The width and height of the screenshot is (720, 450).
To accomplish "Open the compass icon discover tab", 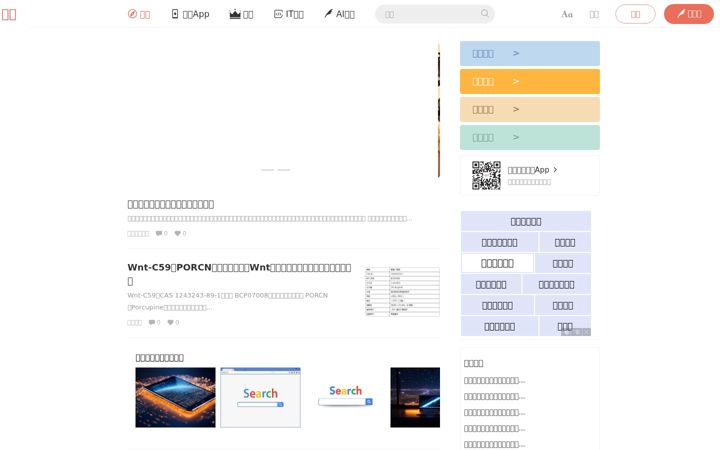I will 139,14.
